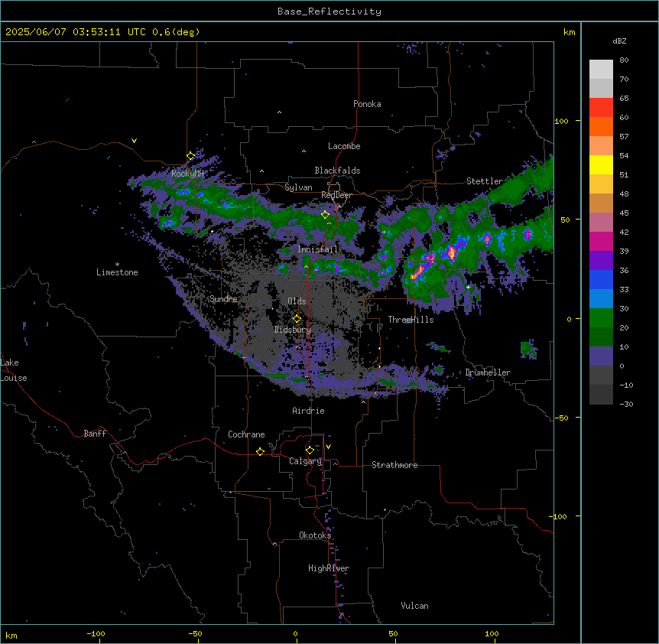Select the Sundre map label
This screenshot has width=659, height=644.
pos(223,299)
